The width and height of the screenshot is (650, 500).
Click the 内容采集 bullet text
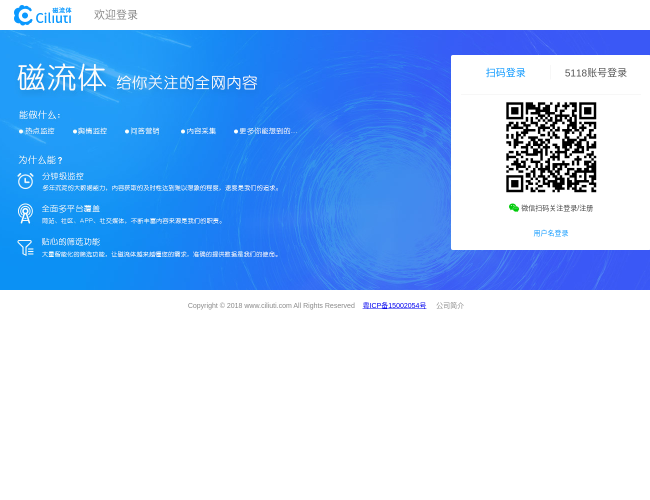(201, 131)
